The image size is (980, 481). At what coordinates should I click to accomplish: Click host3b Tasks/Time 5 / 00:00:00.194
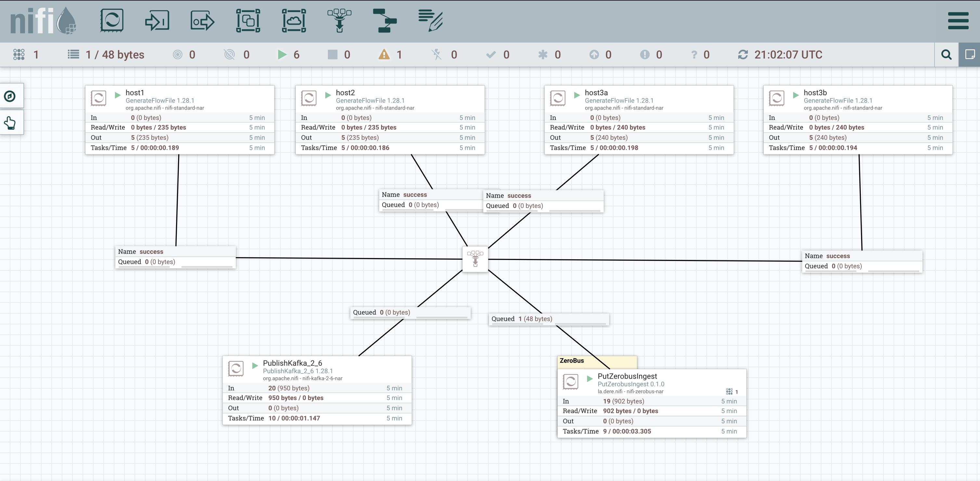click(833, 148)
